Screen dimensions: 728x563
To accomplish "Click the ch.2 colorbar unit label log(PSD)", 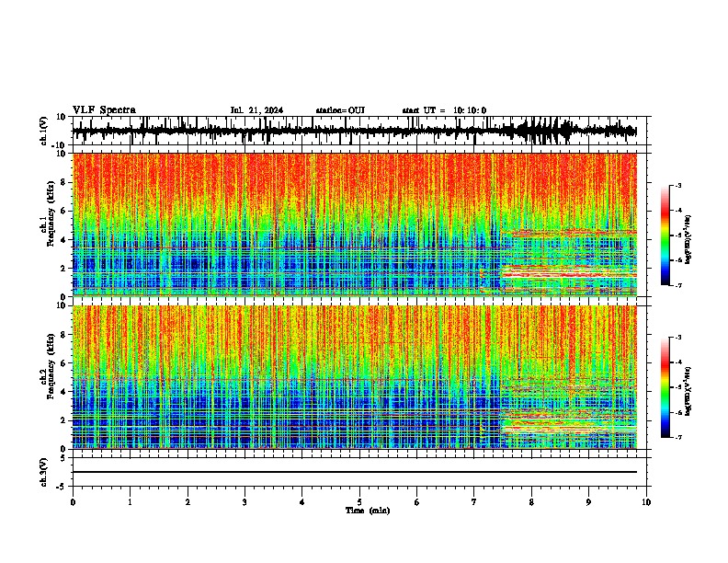I will click(688, 391).
